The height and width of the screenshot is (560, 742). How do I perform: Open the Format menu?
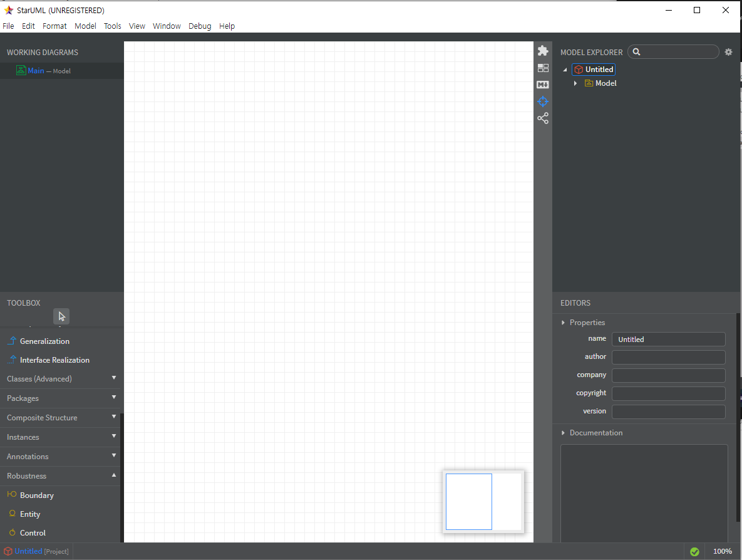tap(54, 26)
